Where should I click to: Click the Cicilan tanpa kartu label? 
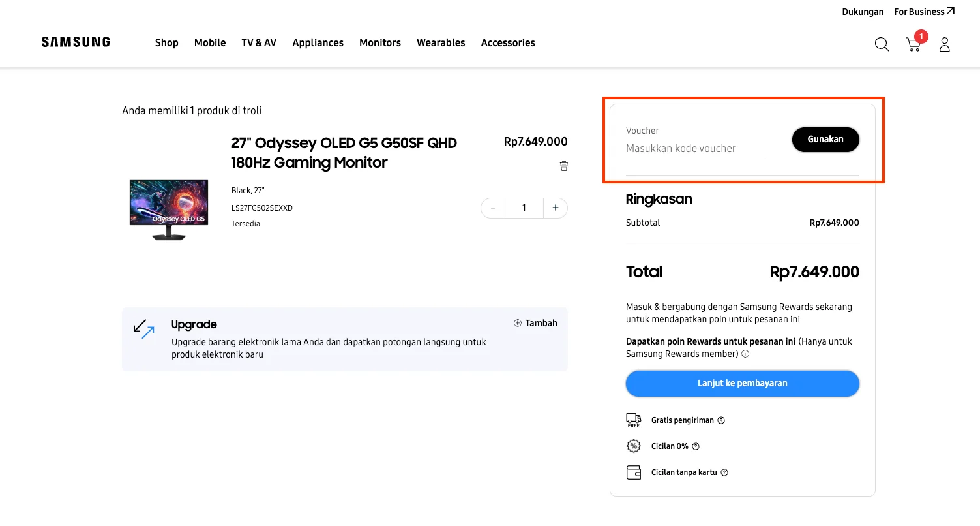(684, 472)
